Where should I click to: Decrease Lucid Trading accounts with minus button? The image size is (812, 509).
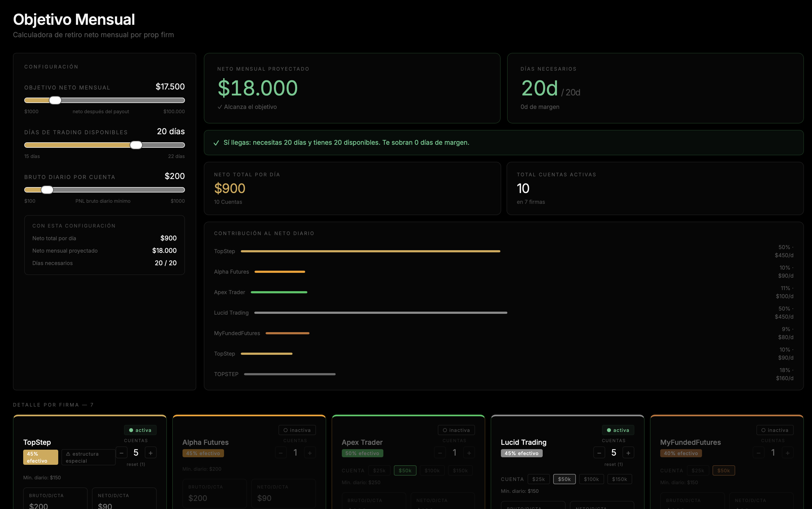tap(599, 452)
